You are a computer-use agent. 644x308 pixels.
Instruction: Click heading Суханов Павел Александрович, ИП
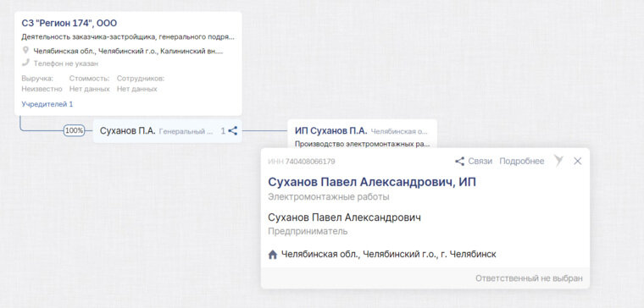tap(372, 182)
